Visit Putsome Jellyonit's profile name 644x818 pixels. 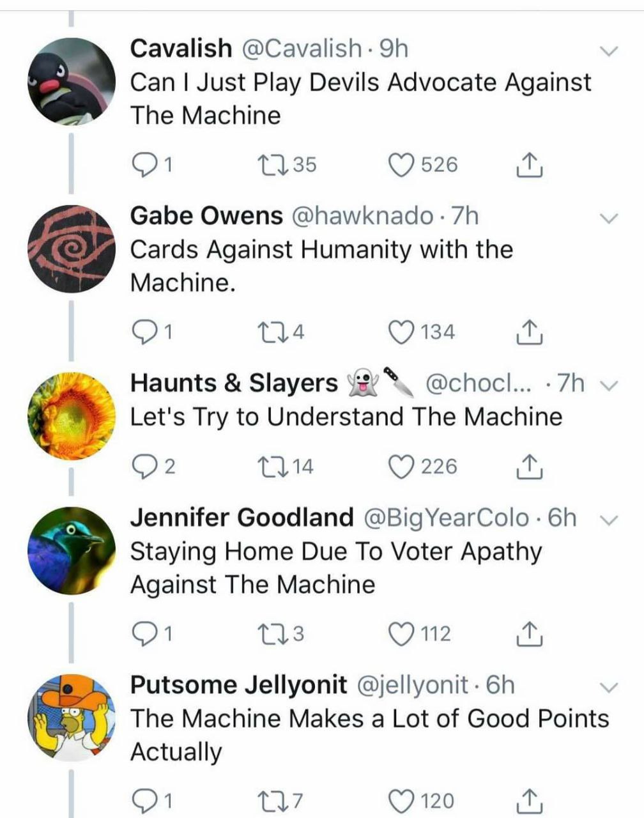238,684
